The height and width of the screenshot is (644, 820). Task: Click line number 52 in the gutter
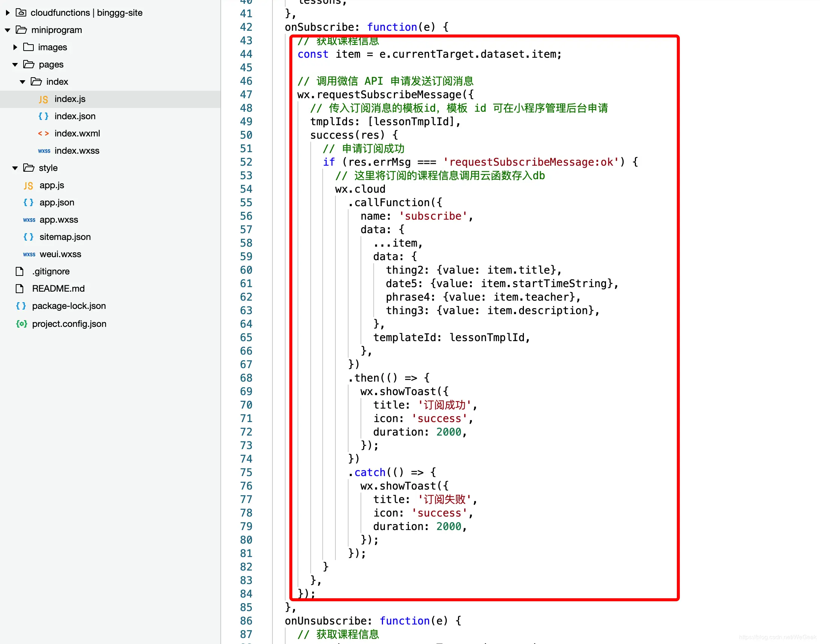(246, 162)
